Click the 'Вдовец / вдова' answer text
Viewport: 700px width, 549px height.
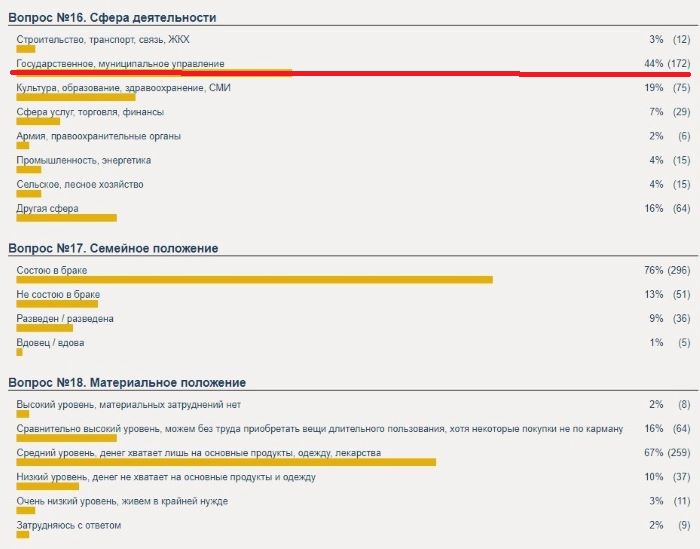pos(50,343)
